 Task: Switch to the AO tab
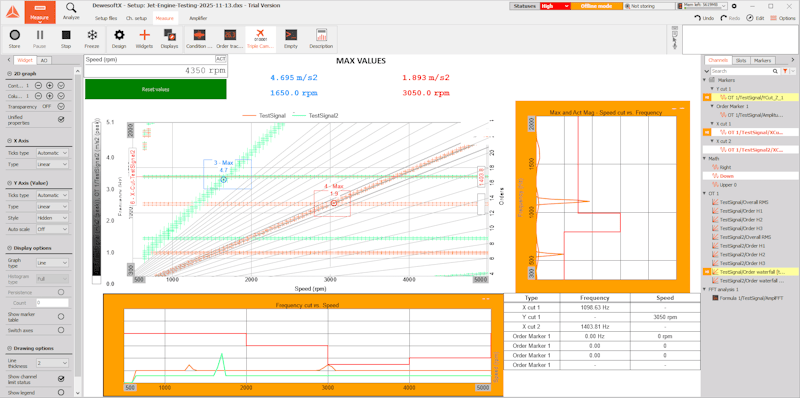pyautogui.click(x=44, y=60)
